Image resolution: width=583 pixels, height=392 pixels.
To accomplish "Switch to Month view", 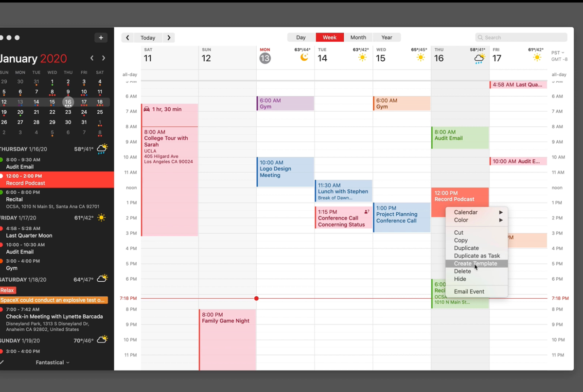I will (x=358, y=37).
